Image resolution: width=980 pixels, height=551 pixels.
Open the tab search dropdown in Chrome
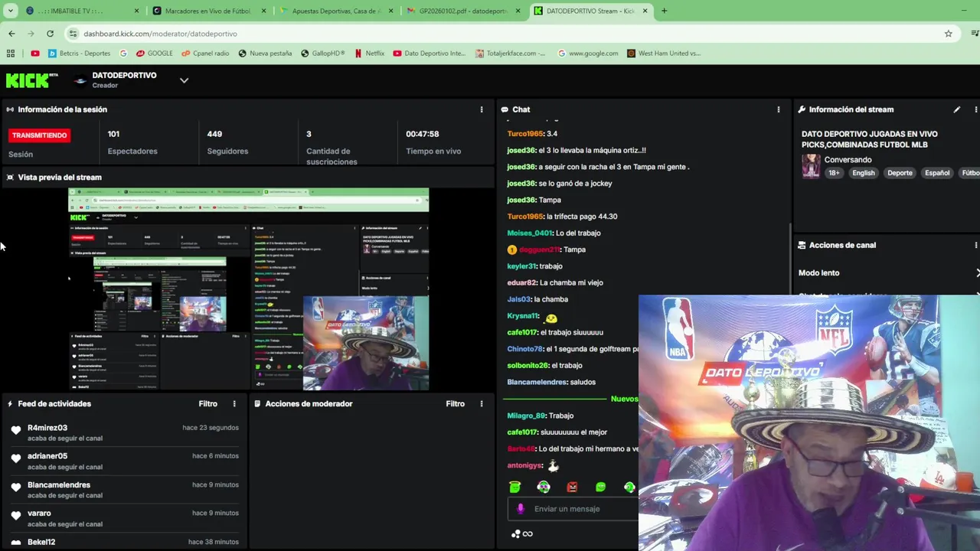point(11,11)
